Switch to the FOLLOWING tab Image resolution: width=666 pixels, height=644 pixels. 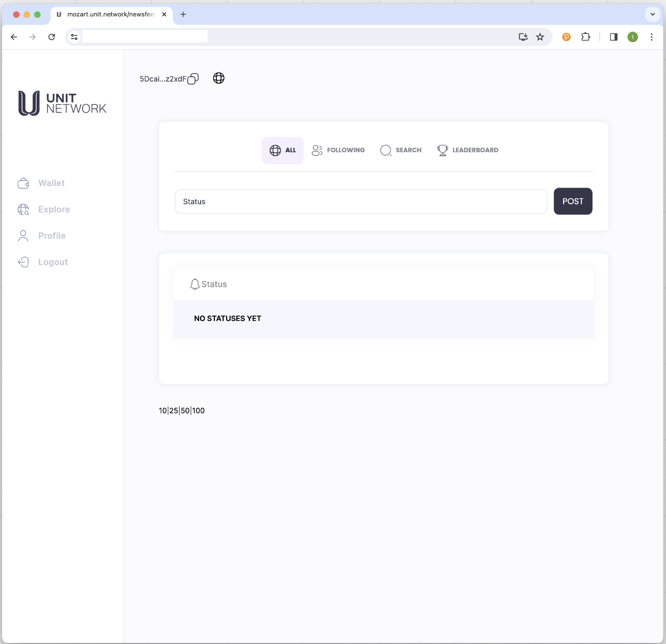338,150
